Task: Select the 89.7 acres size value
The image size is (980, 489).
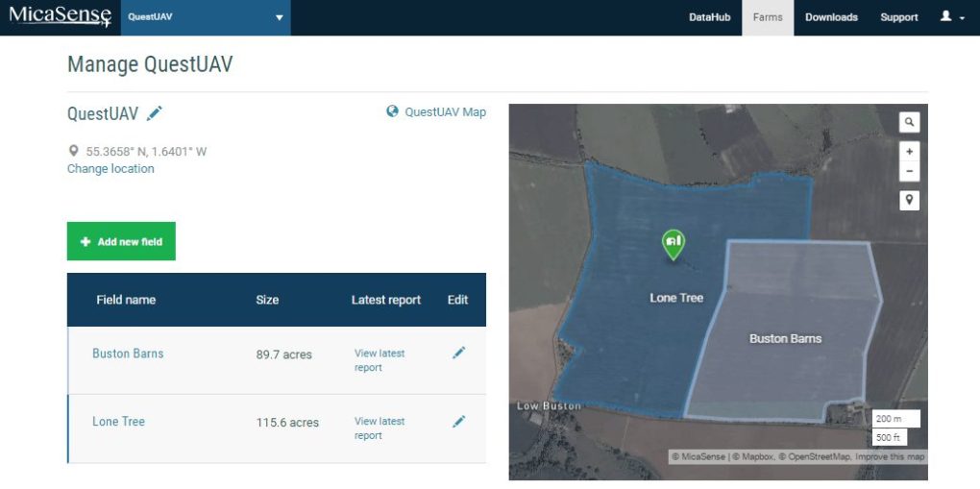Action: (283, 355)
